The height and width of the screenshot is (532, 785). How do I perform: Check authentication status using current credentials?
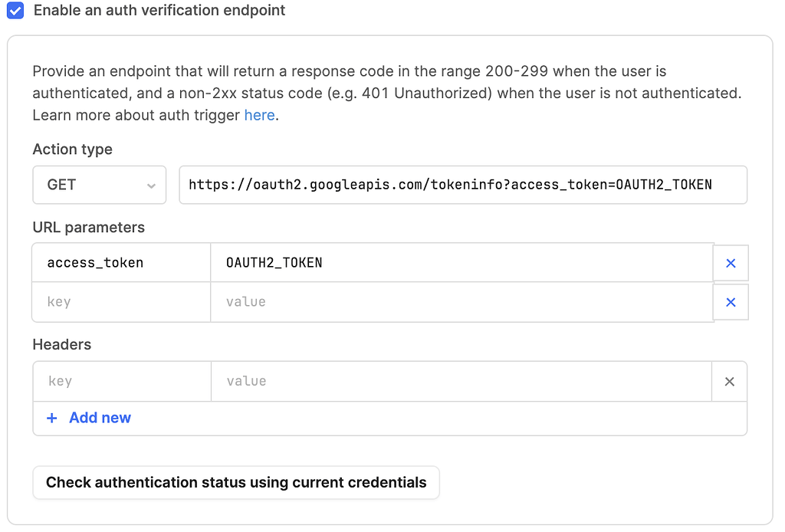point(236,483)
